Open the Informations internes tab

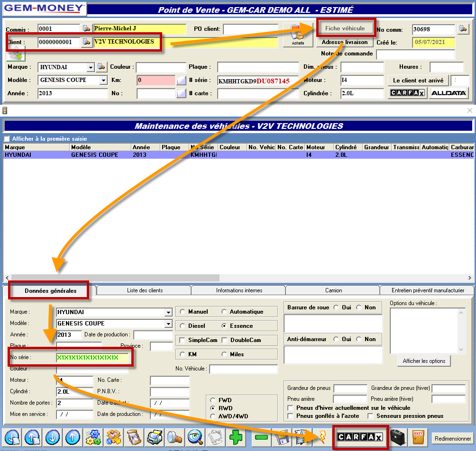click(239, 290)
